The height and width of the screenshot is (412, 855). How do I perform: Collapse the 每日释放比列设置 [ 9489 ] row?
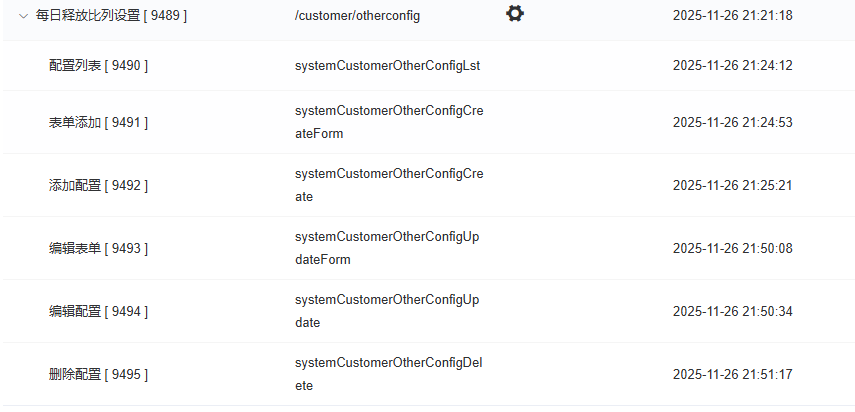point(23,16)
